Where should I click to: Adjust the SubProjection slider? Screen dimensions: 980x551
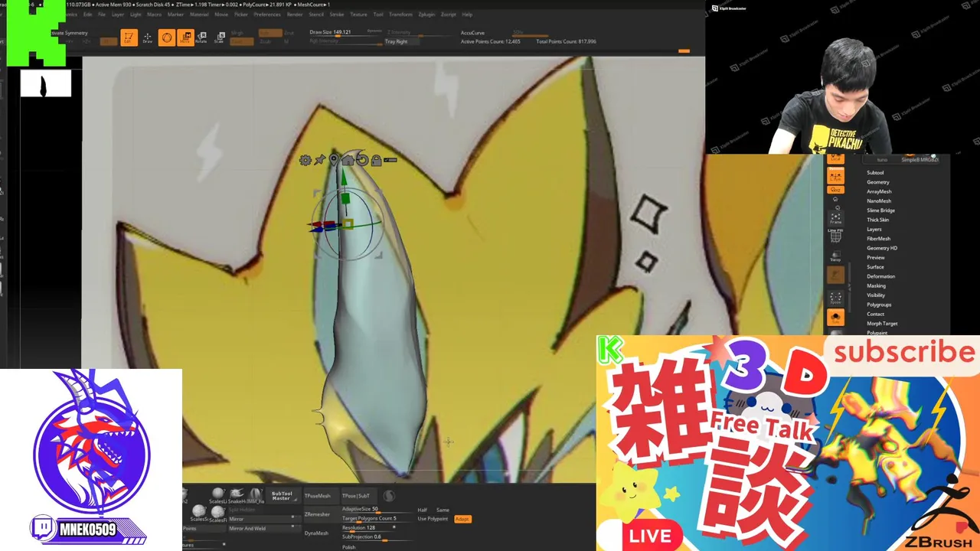coord(377,537)
